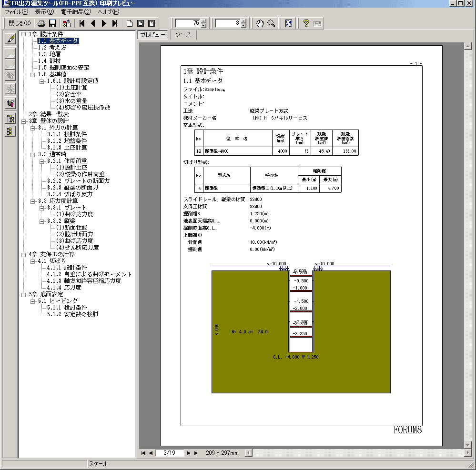The height and width of the screenshot is (470, 476).
Task: Select the third page layout icon
Action: [x=151, y=23]
